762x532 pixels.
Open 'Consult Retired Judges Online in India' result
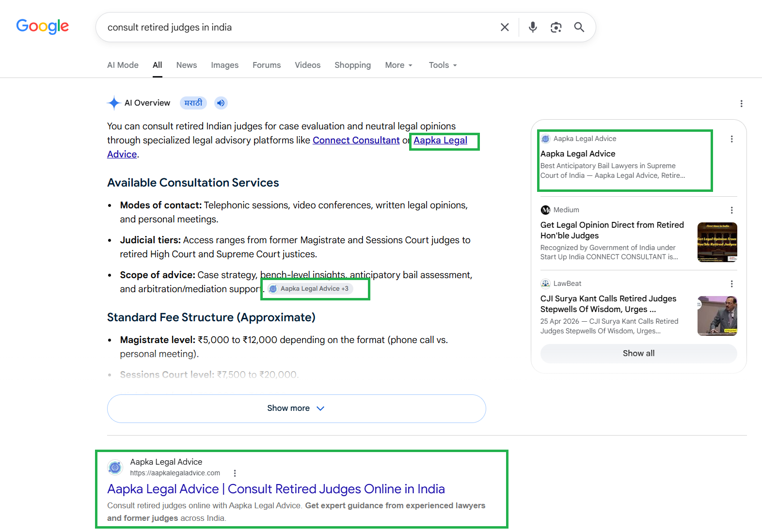coord(276,489)
